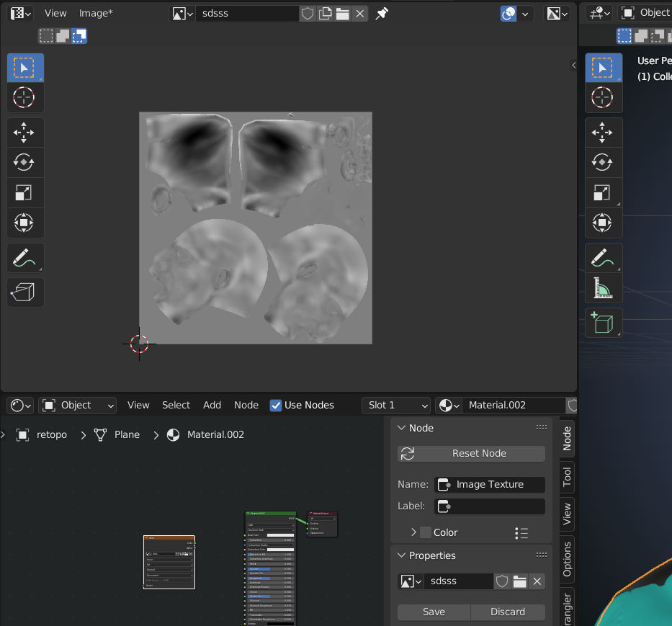Open the Slot 1 dropdown
The image size is (672, 626).
coord(395,406)
